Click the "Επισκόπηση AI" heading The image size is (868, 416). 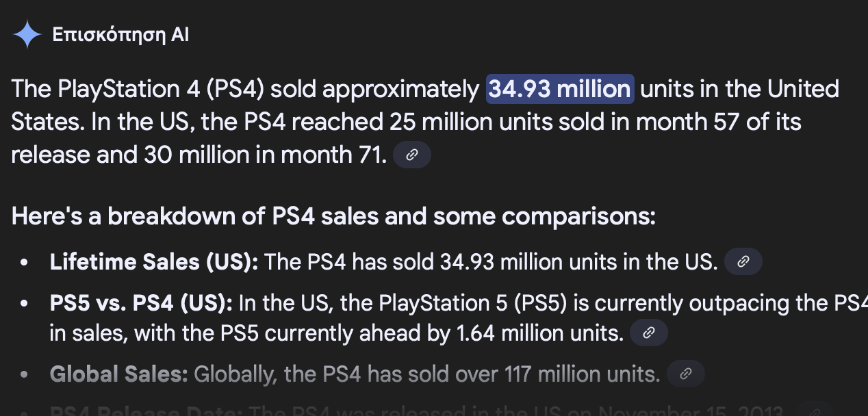click(120, 35)
